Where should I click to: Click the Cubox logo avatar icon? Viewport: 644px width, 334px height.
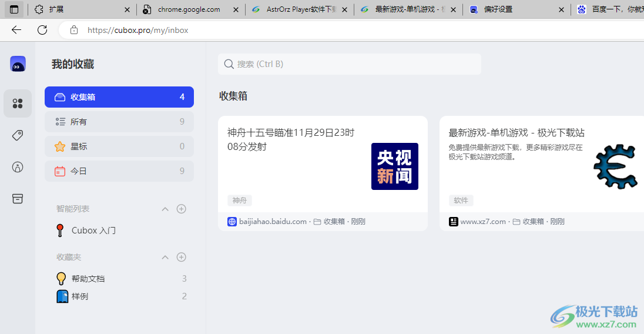point(18,64)
